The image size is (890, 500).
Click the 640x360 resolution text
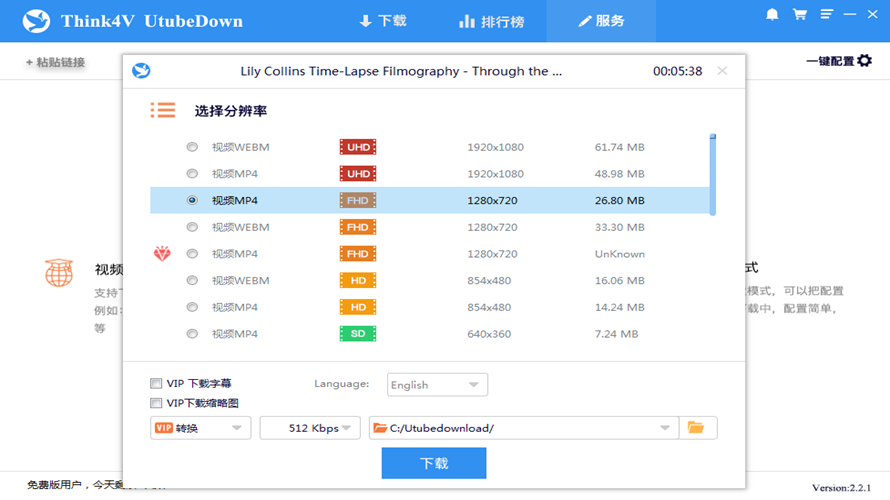pos(489,334)
